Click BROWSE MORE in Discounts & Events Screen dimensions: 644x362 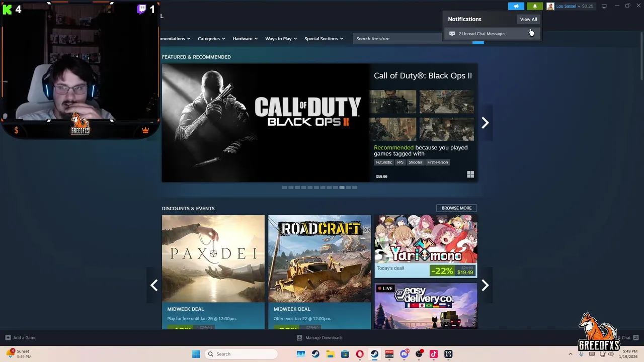click(x=456, y=208)
